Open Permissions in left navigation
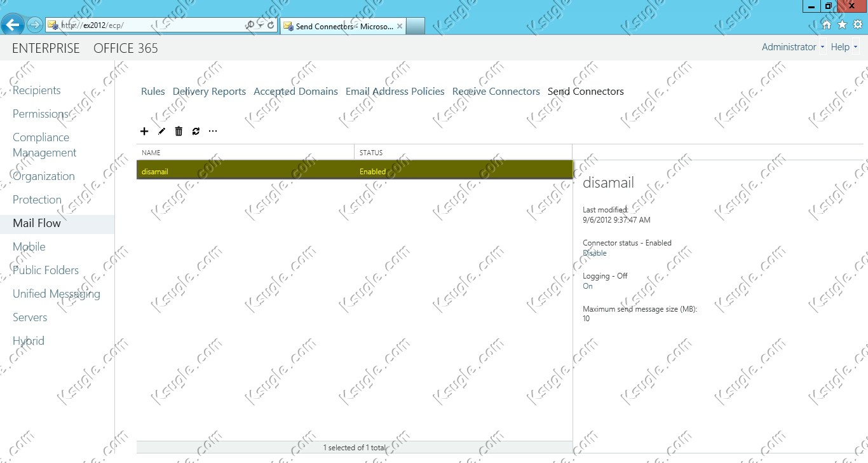This screenshot has width=868, height=463. 41,114
